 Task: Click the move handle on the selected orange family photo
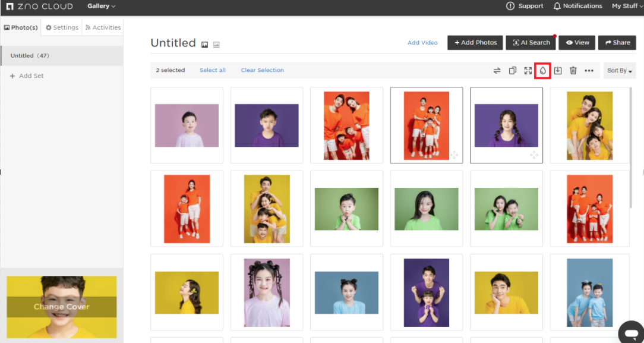point(454,155)
